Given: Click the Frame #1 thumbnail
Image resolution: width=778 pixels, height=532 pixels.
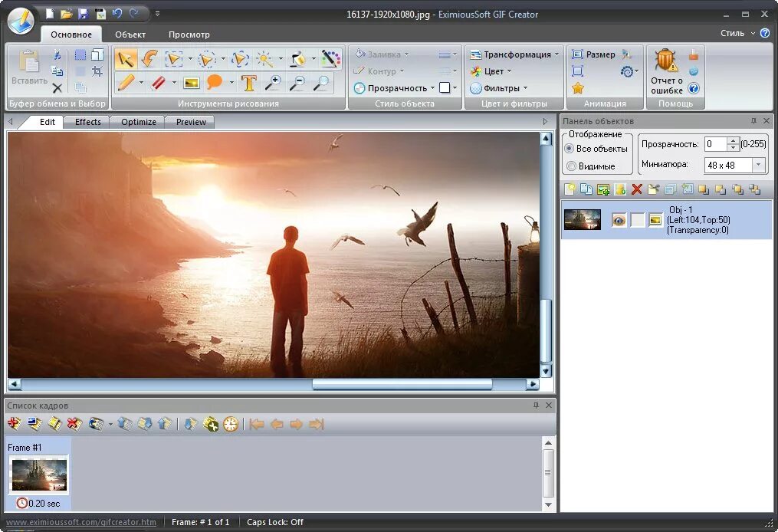Looking at the screenshot, I should (x=38, y=475).
